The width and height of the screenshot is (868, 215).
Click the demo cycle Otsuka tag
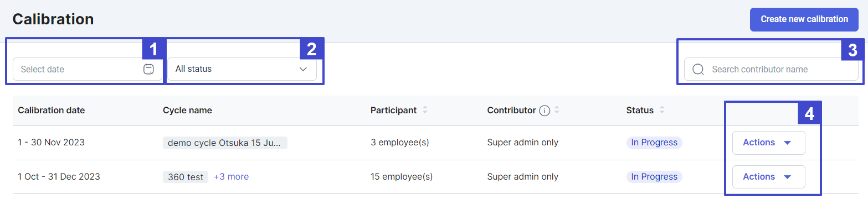pyautogui.click(x=225, y=143)
